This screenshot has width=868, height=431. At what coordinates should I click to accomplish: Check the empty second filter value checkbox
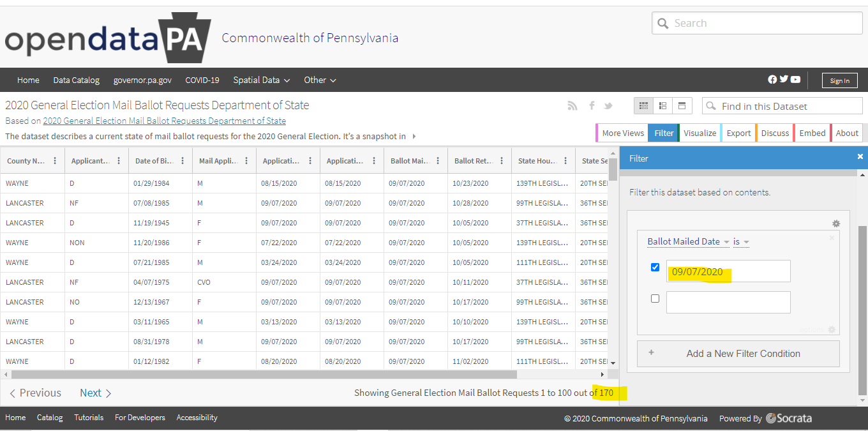coord(655,298)
